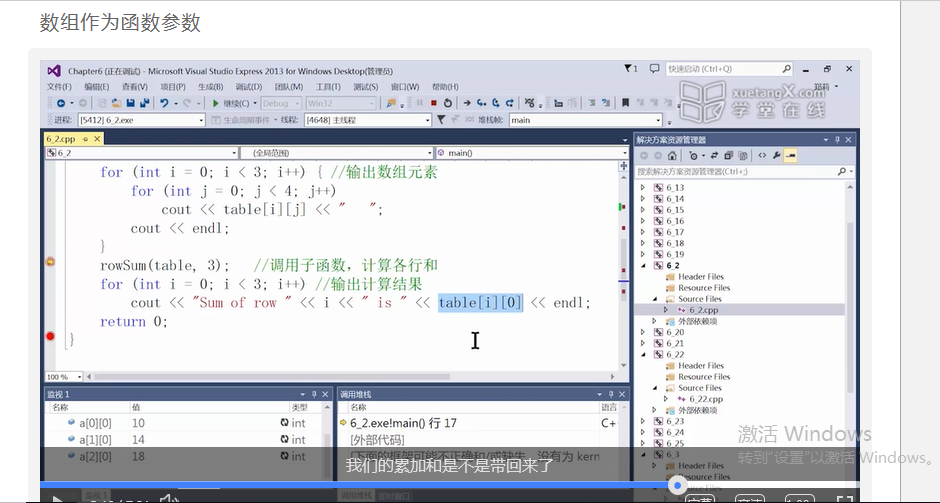Click the Step Out debug icon
This screenshot has height=503, width=940.
(x=510, y=103)
